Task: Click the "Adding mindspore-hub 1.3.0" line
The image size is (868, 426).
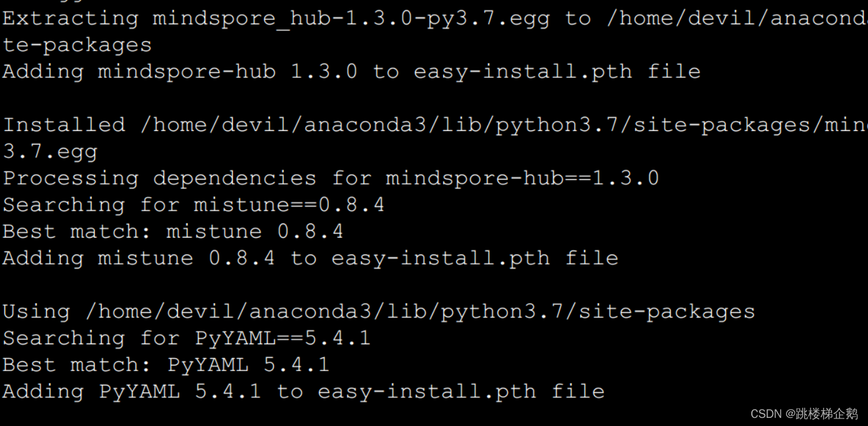Action: click(x=180, y=72)
